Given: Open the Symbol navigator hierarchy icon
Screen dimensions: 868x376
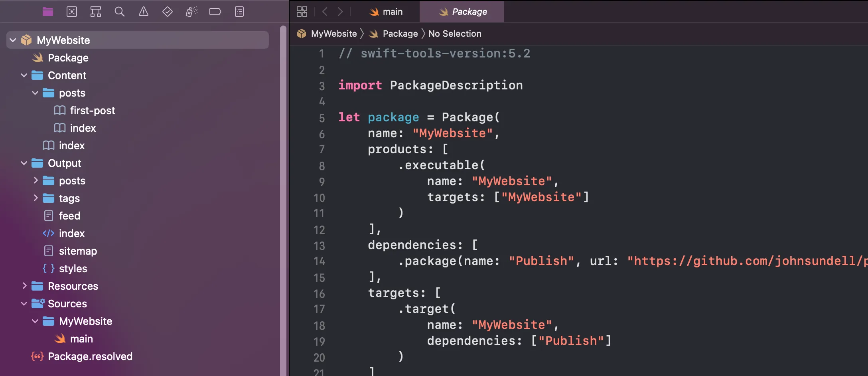Looking at the screenshot, I should point(95,12).
